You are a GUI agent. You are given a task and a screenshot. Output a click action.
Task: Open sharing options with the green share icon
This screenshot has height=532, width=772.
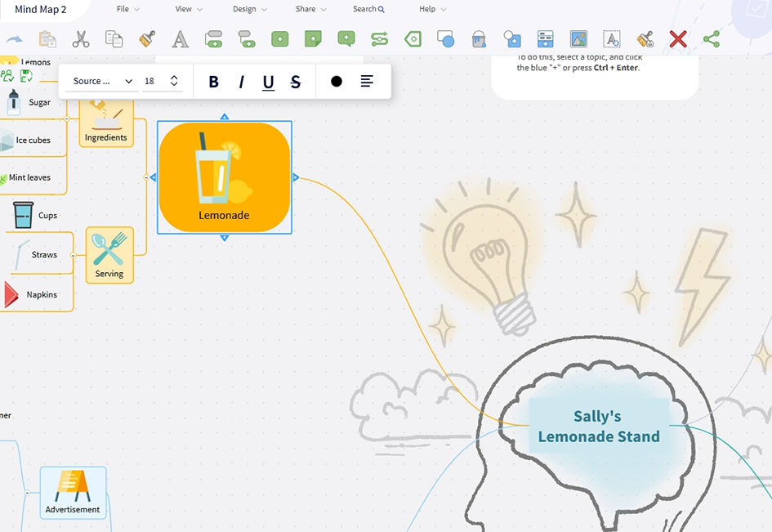coord(711,38)
